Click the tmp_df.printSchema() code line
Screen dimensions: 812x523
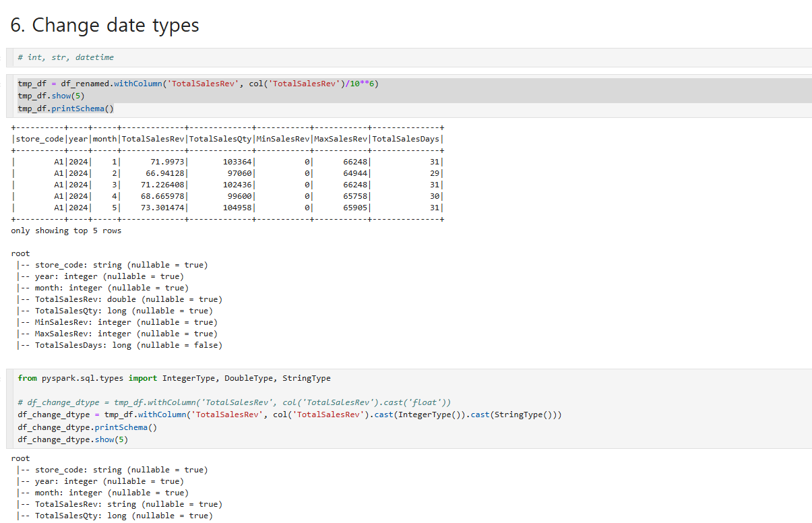66,109
